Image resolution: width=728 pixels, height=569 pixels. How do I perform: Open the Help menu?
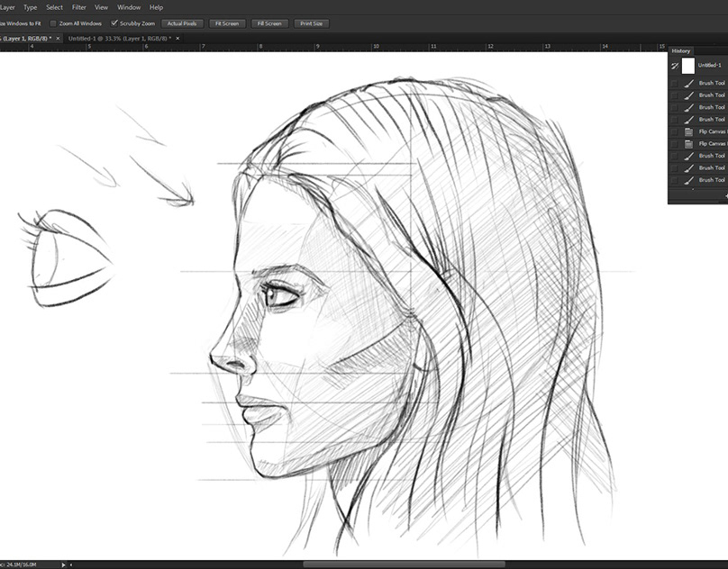click(x=156, y=7)
